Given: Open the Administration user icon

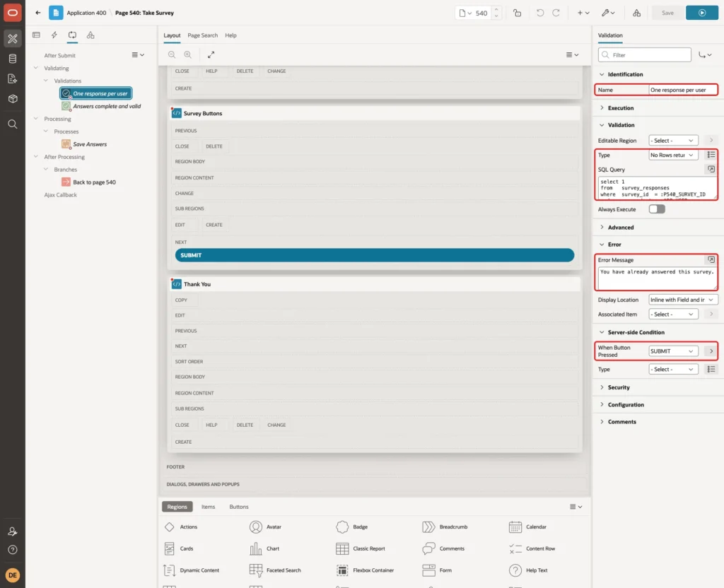Looking at the screenshot, I should coord(13,531).
